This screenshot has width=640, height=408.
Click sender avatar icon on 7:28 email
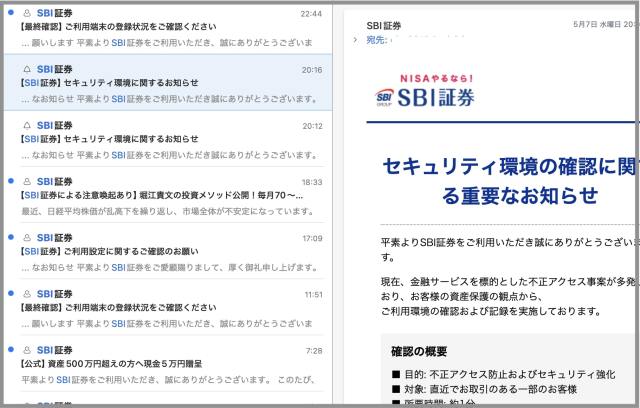[x=26, y=349]
